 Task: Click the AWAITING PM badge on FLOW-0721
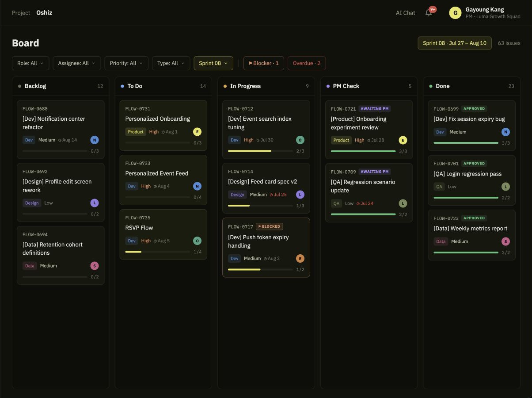[375, 109]
